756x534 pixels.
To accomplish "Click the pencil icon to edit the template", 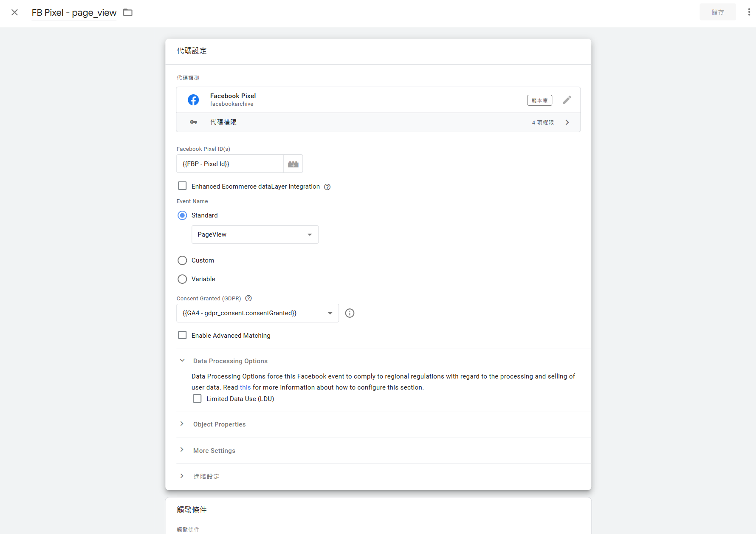I will 567,100.
